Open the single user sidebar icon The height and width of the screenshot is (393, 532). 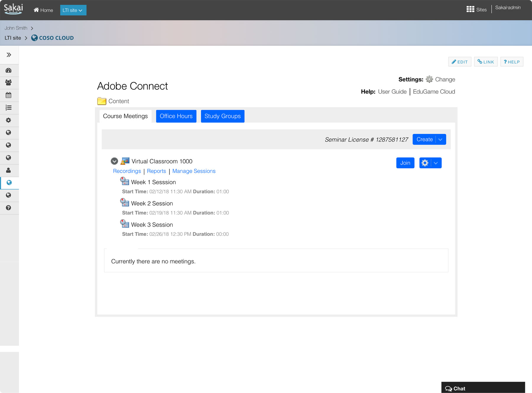9,170
